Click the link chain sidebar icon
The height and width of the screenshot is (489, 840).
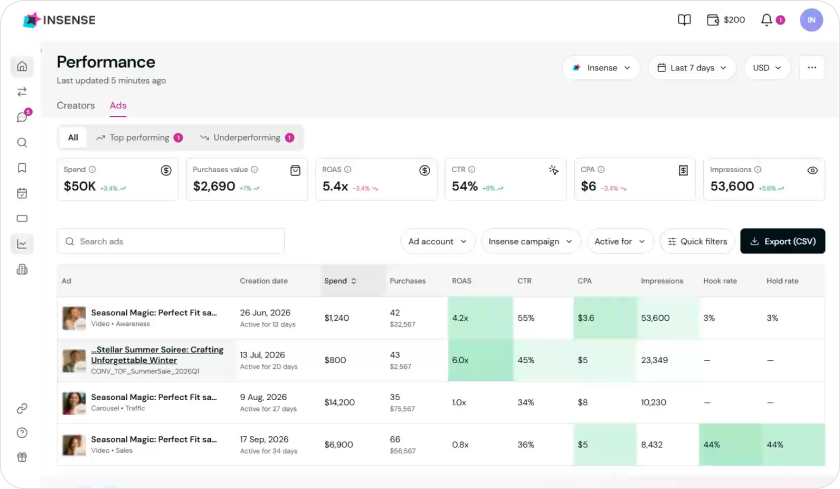pos(22,409)
